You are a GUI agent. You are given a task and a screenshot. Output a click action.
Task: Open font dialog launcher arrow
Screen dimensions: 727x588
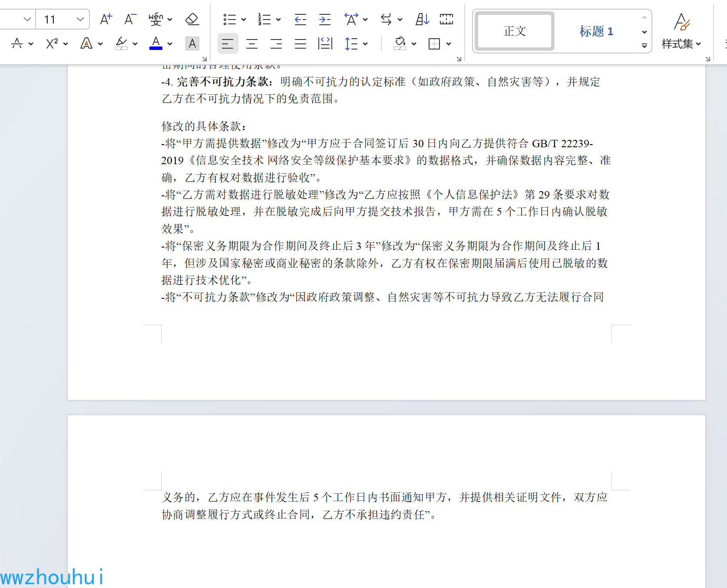205,59
